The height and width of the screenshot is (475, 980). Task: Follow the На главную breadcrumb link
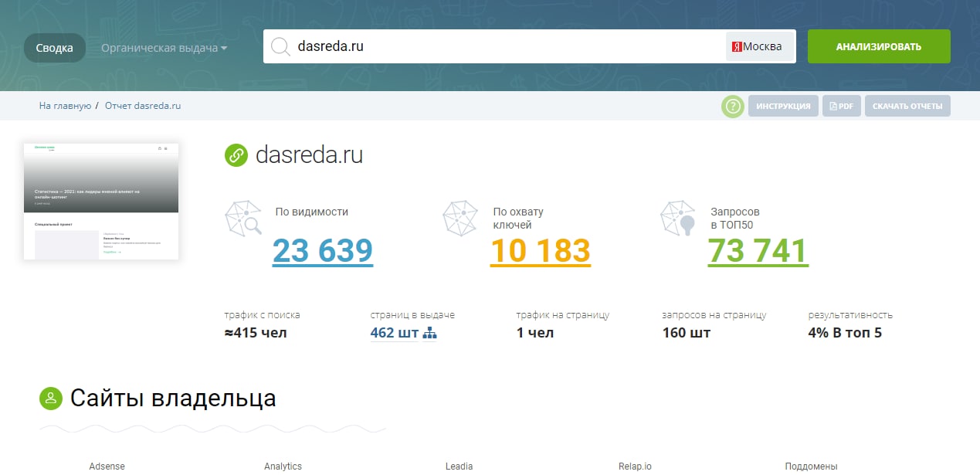(65, 106)
